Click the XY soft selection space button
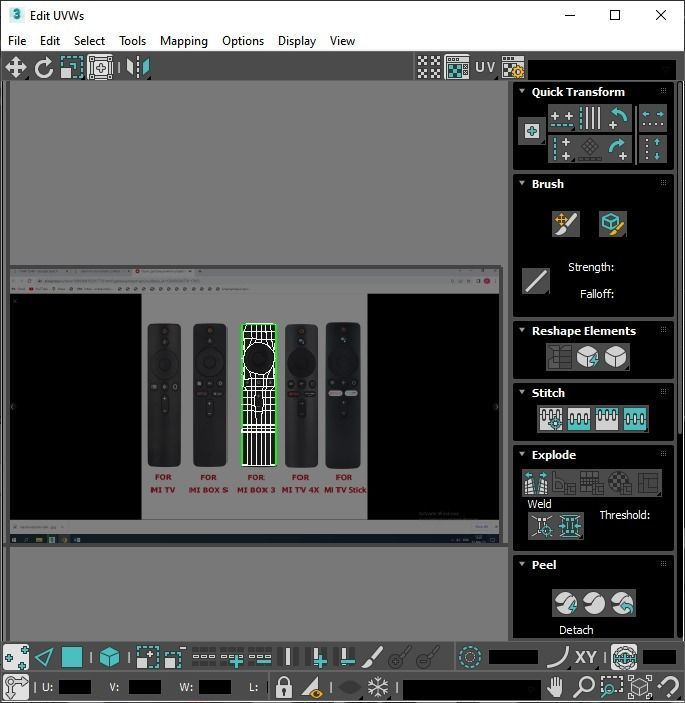Image resolution: width=685 pixels, height=703 pixels. [585, 658]
